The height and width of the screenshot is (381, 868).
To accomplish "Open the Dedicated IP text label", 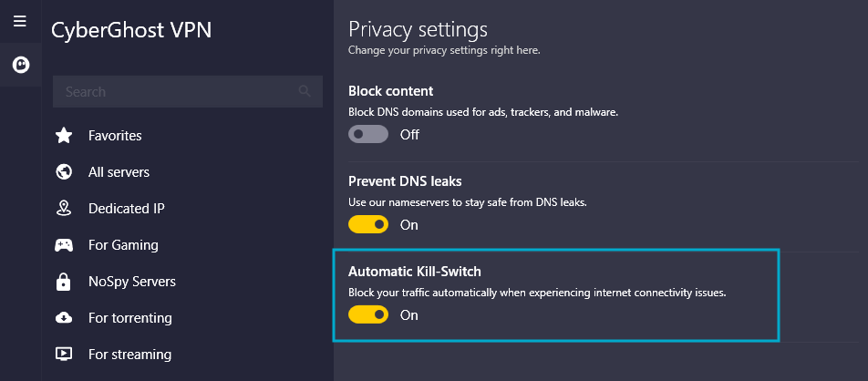I will coord(127,209).
